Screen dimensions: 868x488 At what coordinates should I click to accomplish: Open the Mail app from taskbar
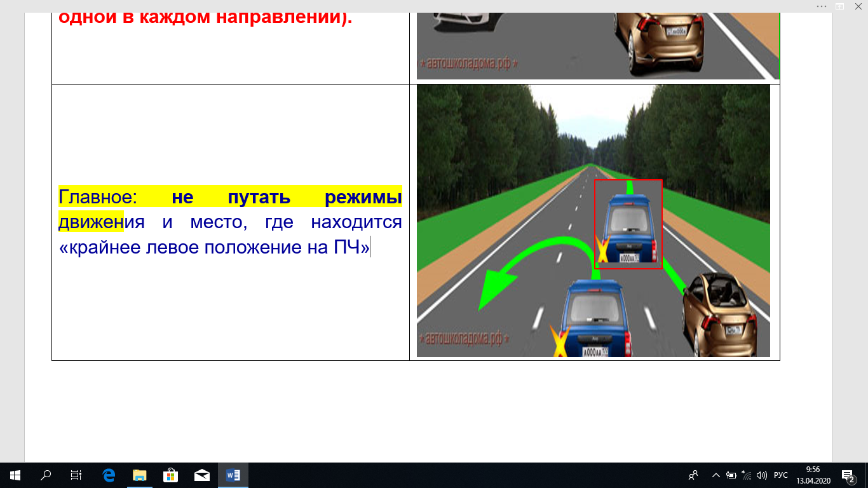202,475
